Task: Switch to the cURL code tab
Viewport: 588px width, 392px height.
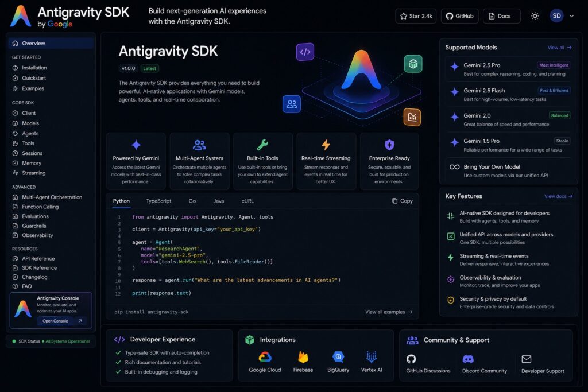Action: [247, 201]
